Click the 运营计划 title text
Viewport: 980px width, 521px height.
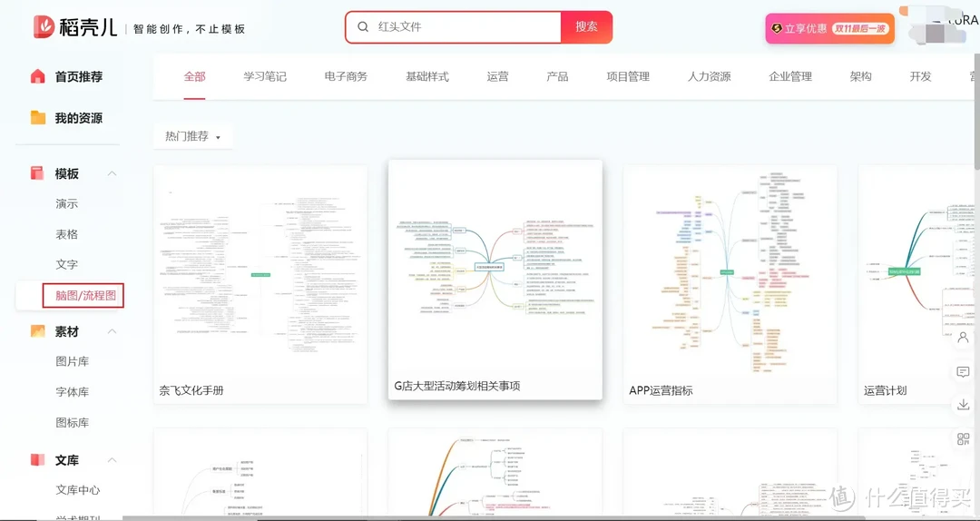coord(885,391)
